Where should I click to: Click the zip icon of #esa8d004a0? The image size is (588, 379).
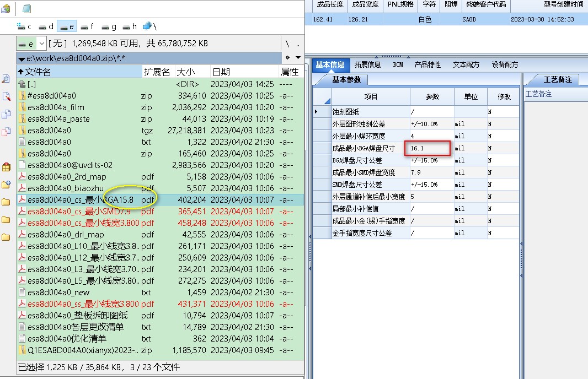tap(22, 95)
